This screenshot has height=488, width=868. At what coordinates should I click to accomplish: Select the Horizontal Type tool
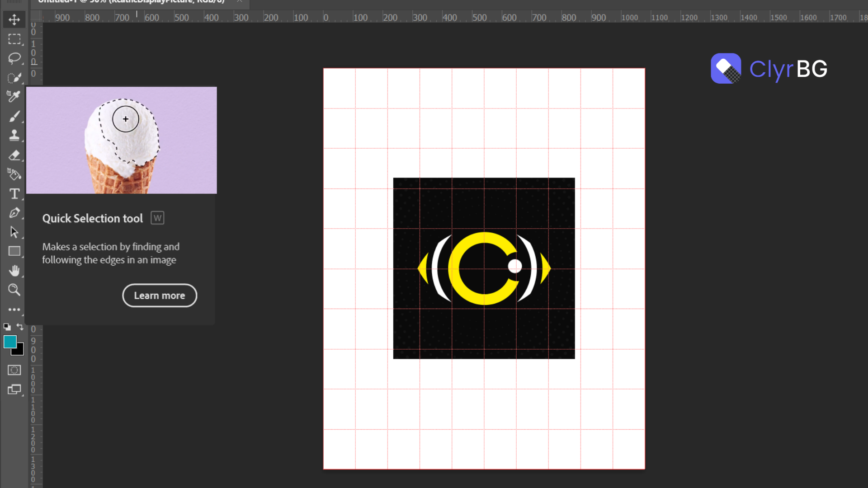tap(14, 194)
